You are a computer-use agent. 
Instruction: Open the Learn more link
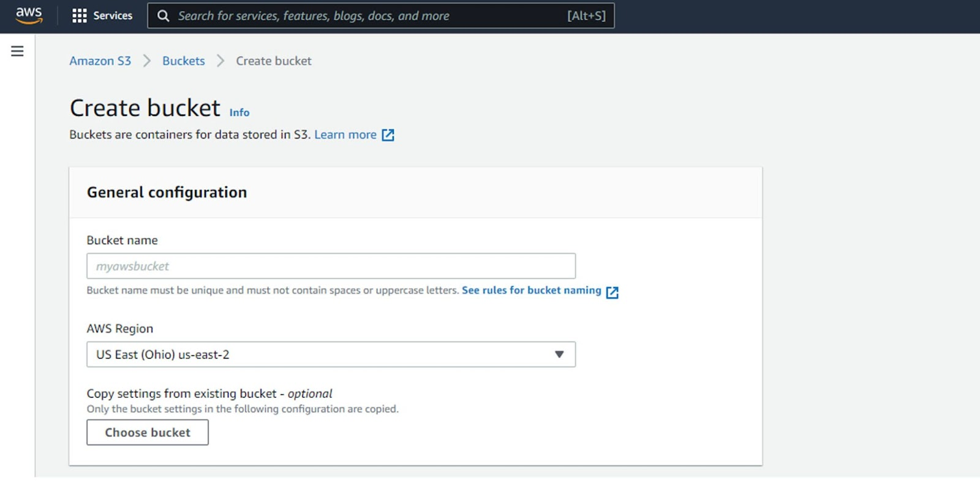point(345,134)
